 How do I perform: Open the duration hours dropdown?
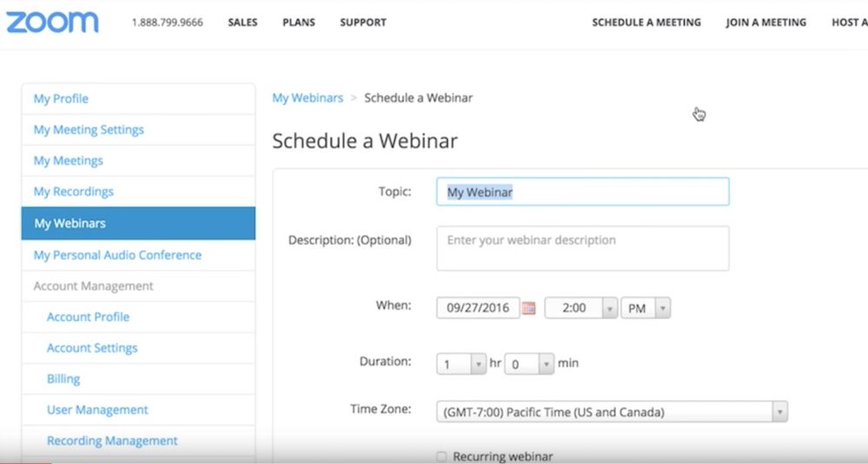point(461,363)
